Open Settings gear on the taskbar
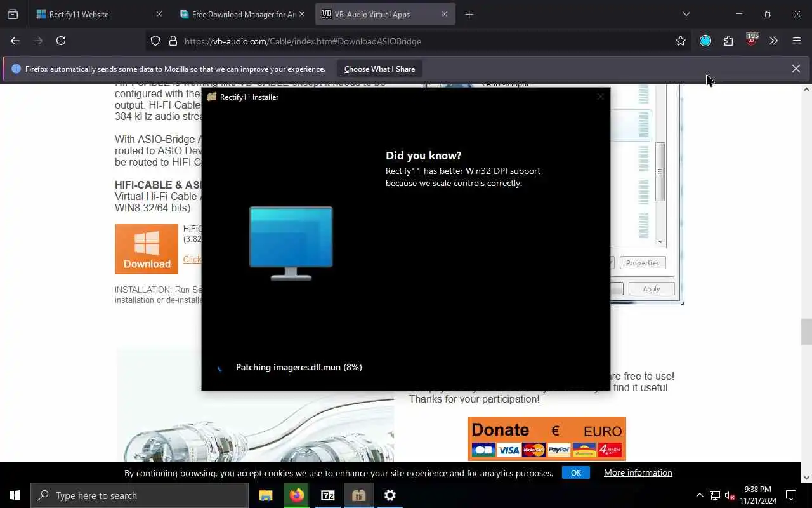Viewport: 812px width, 508px height. click(390, 495)
